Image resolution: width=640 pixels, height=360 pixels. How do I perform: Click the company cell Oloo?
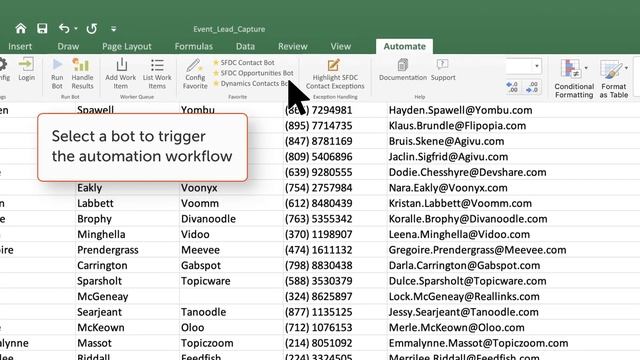[192, 327]
